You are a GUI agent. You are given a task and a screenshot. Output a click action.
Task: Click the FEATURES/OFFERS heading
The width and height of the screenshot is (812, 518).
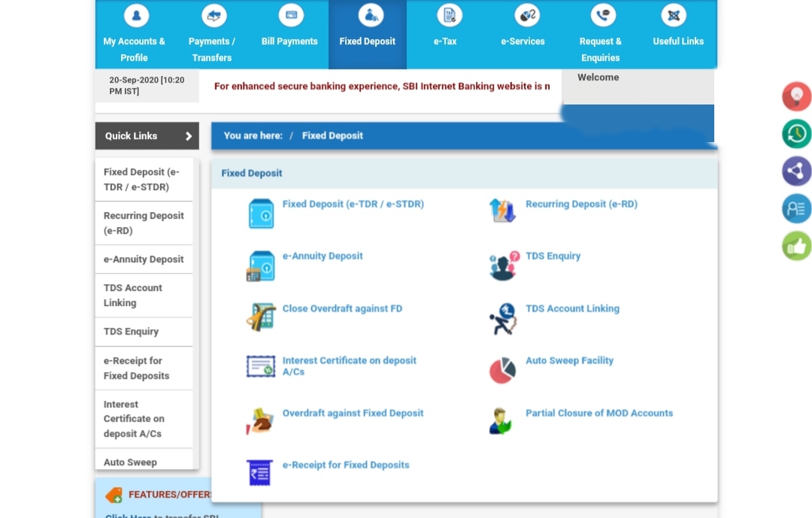click(171, 495)
